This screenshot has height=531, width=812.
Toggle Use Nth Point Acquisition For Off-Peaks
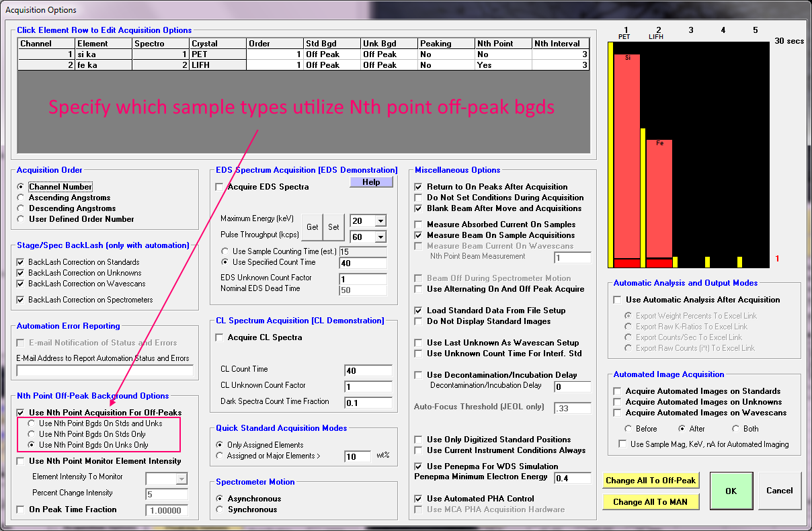click(x=22, y=413)
